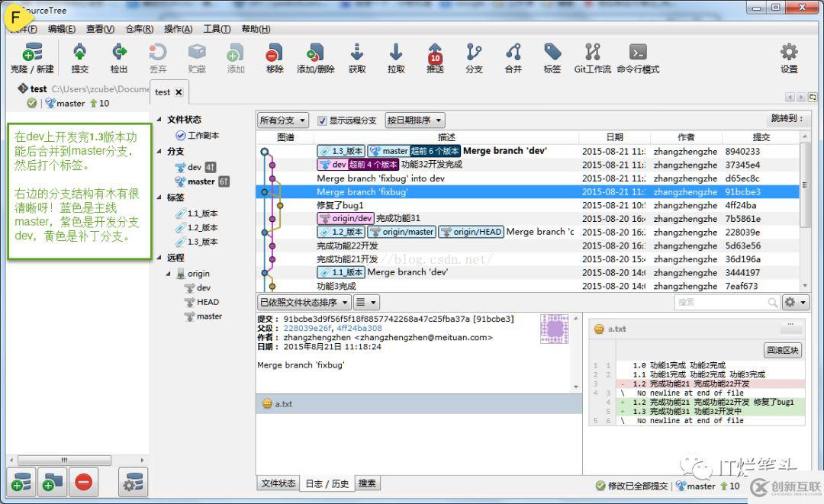This screenshot has height=504, width=824.
Task: Open the Actions (操作) menu
Action: pyautogui.click(x=178, y=29)
